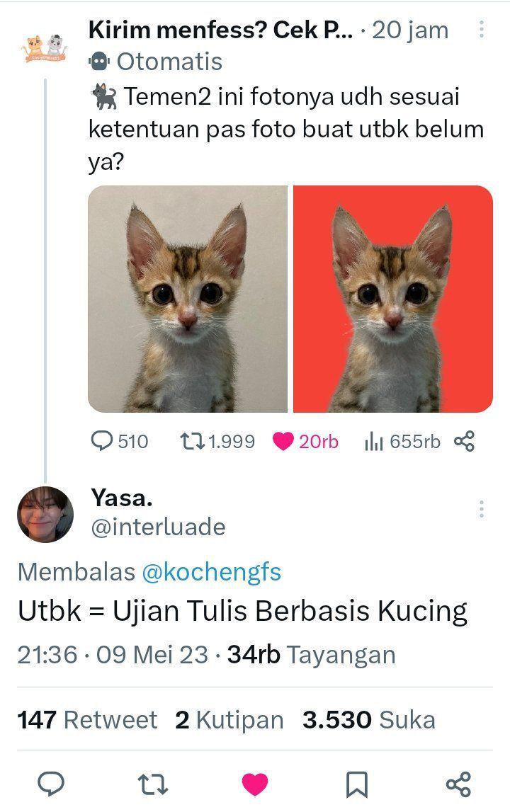View the 2 Kutipan quotes list
The image size is (510, 812).
[x=229, y=720]
